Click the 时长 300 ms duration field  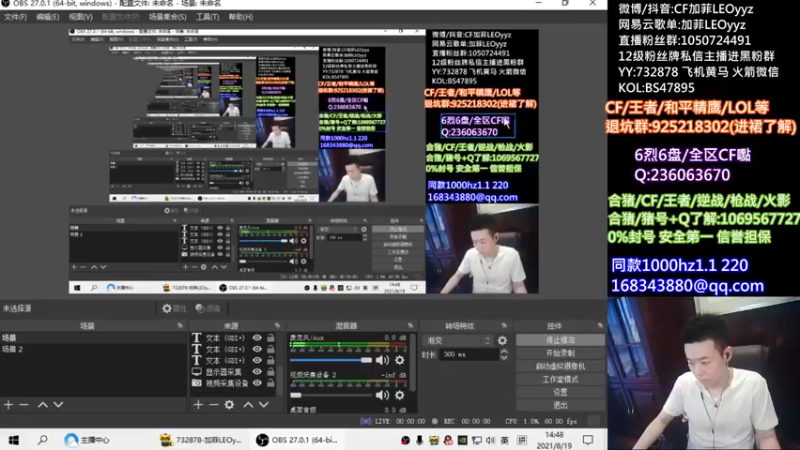coord(469,354)
